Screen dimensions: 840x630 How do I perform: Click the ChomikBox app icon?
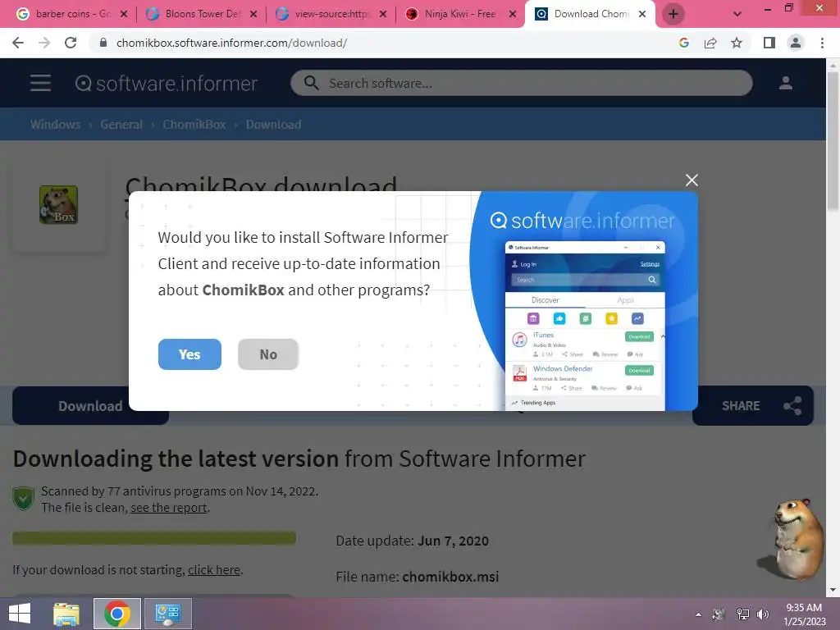pos(58,204)
